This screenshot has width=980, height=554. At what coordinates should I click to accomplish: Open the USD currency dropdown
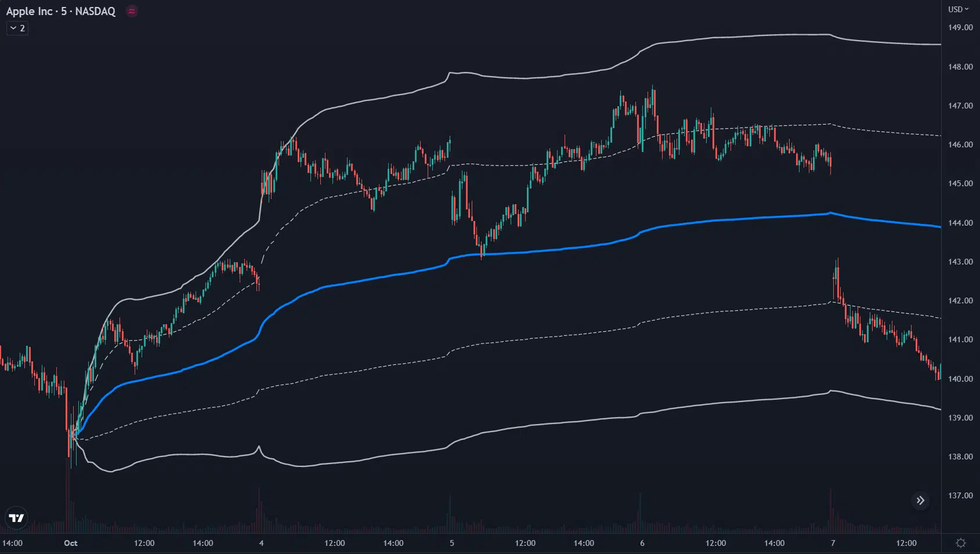[x=959, y=9]
